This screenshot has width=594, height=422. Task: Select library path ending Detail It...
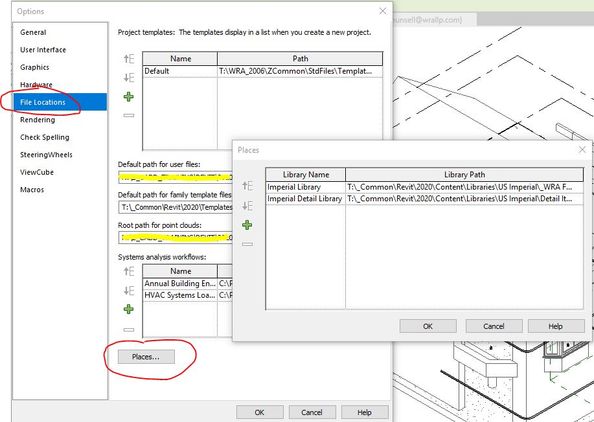tap(464, 199)
